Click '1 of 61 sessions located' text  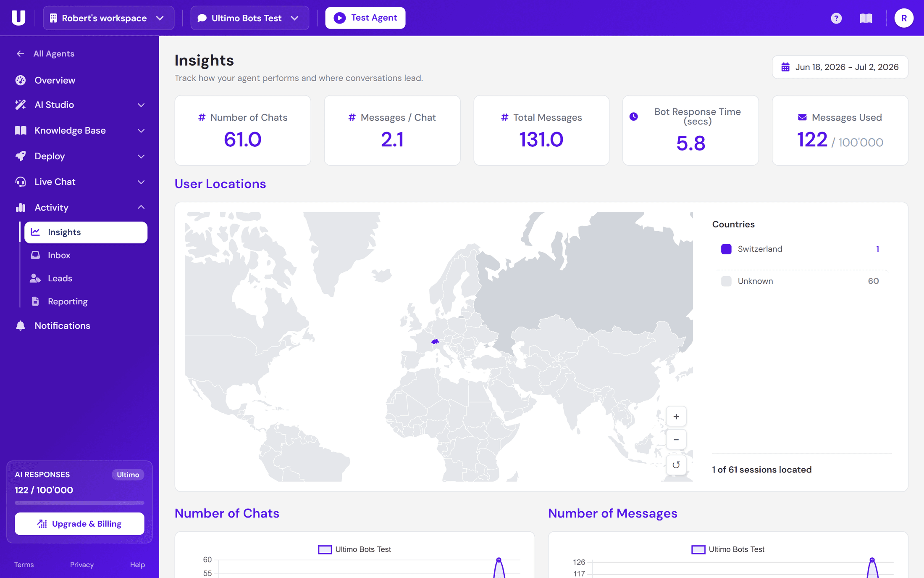pos(762,470)
